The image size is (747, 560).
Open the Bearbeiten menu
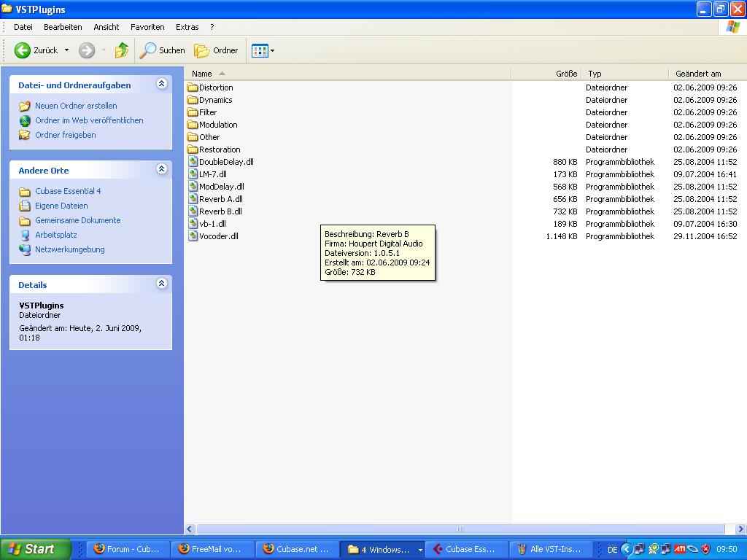point(63,27)
